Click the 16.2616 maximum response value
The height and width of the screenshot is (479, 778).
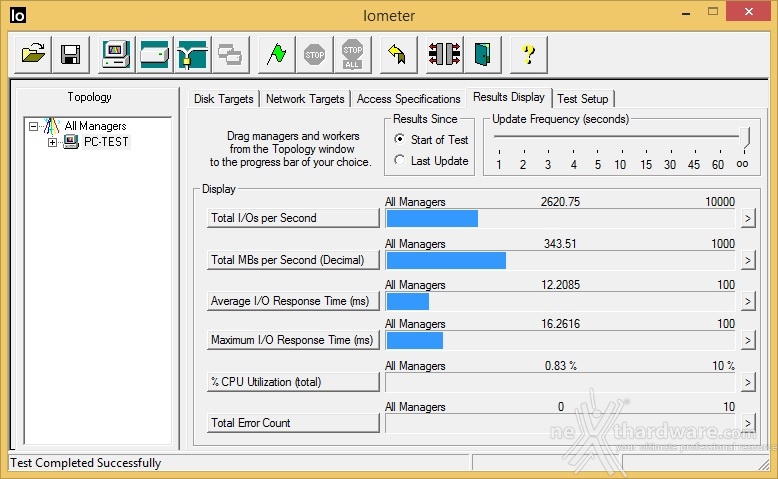[x=560, y=324]
